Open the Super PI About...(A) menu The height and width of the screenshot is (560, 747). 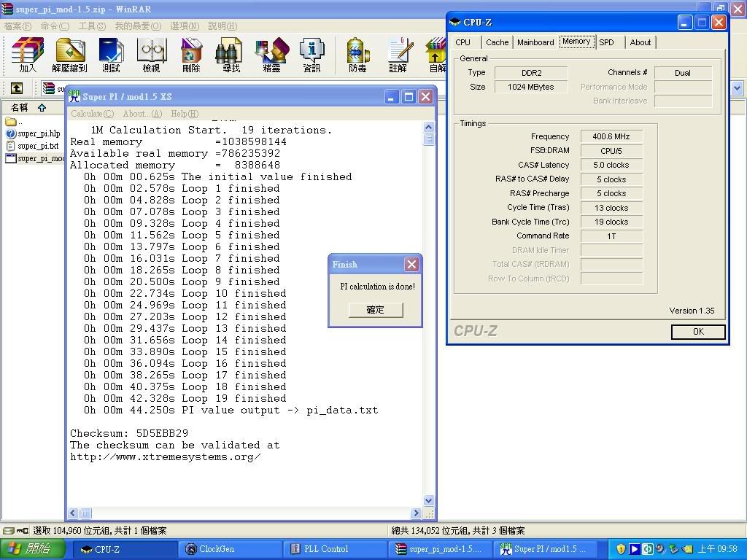[x=142, y=114]
